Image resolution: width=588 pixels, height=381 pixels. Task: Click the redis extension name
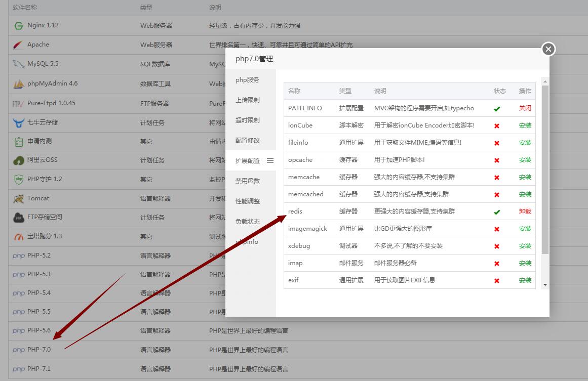(295, 211)
